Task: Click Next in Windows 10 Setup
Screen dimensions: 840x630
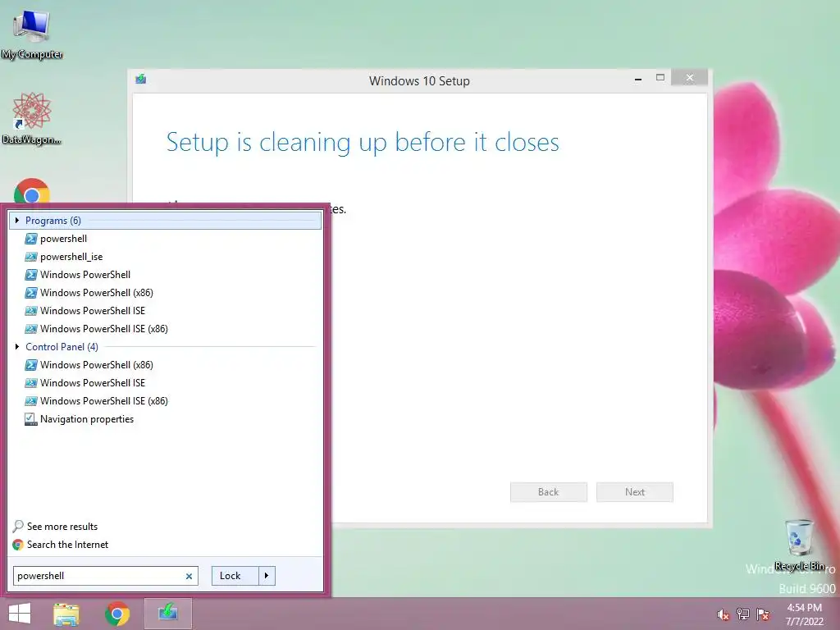Action: pyautogui.click(x=635, y=492)
